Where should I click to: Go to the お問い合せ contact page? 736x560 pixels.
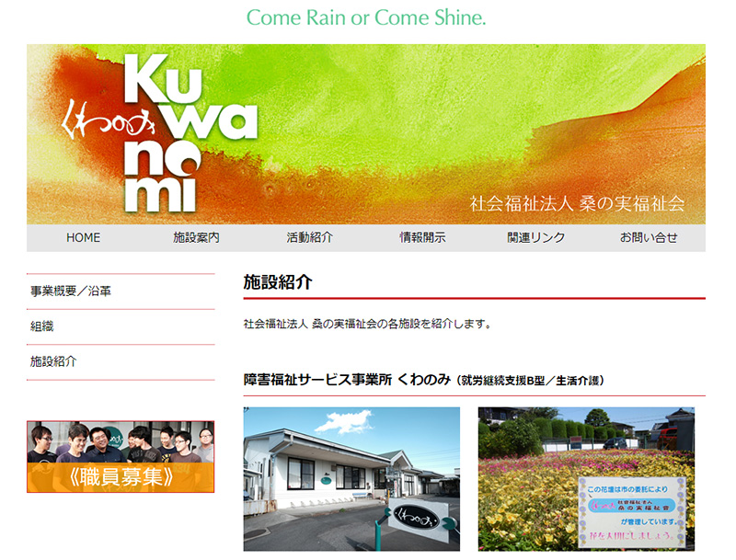[649, 237]
